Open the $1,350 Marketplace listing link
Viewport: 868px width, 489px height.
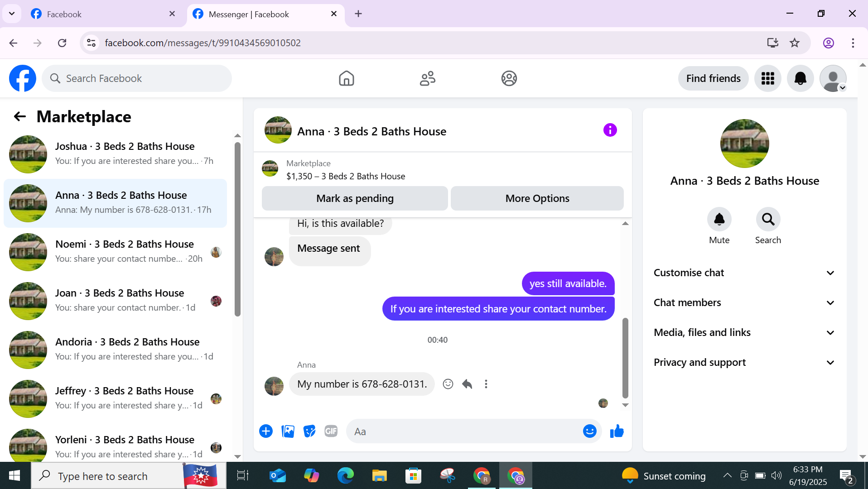click(345, 176)
